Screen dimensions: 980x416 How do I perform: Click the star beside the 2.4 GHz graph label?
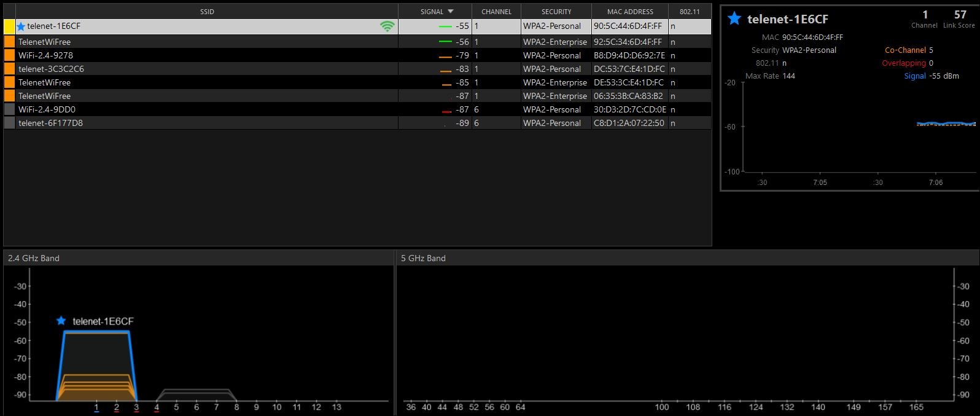tap(61, 321)
